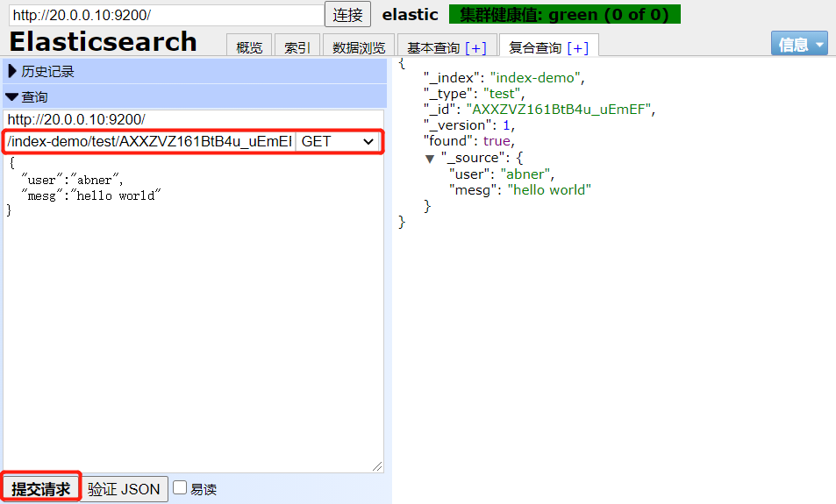Screen dimensions: 836x504
Task: Click the _id value "AXXZVZ161BtB4u_uEmEF"
Action: point(558,110)
